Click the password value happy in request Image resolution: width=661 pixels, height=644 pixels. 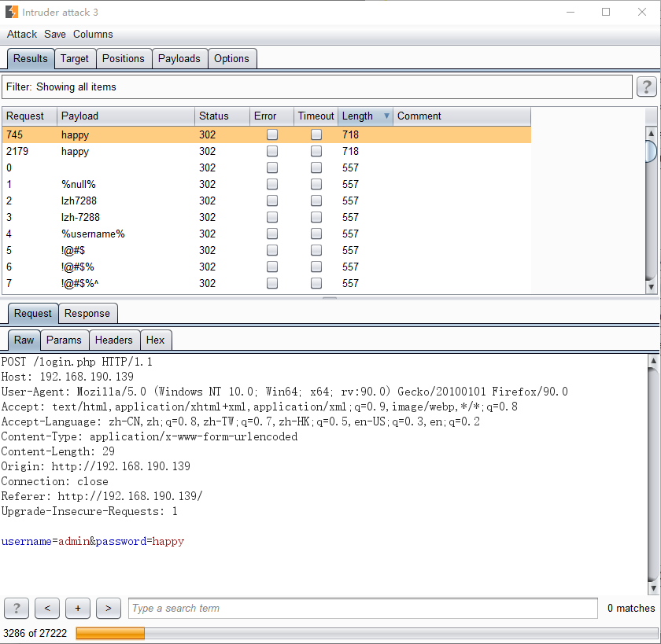coord(168,541)
